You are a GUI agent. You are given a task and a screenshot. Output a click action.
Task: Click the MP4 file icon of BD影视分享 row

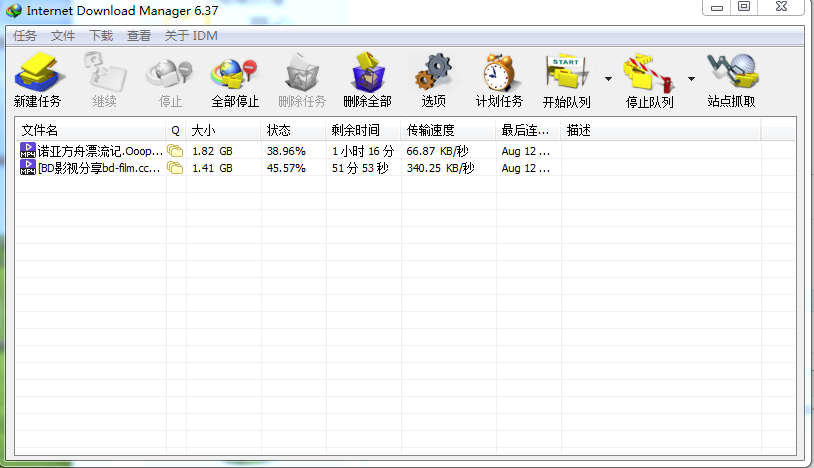pos(28,167)
